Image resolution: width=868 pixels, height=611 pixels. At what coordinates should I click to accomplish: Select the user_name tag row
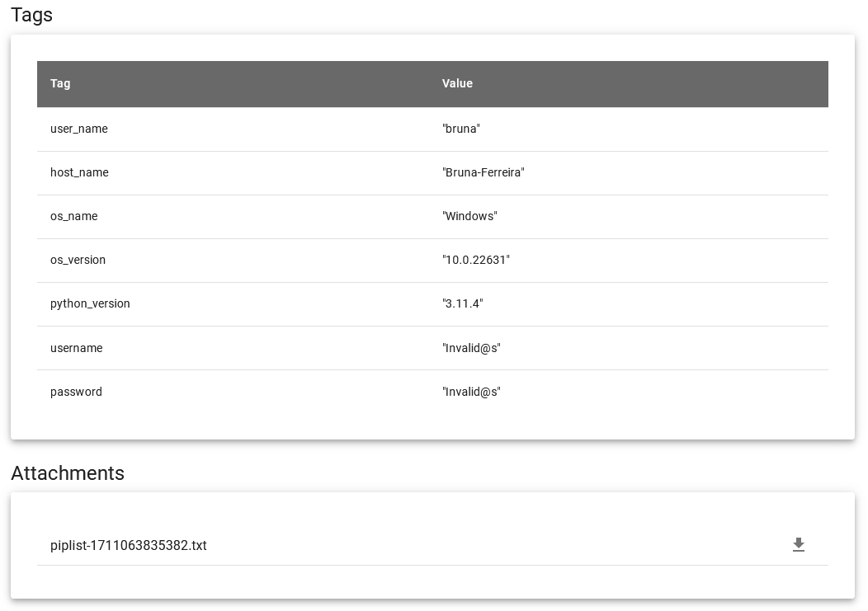(x=78, y=129)
